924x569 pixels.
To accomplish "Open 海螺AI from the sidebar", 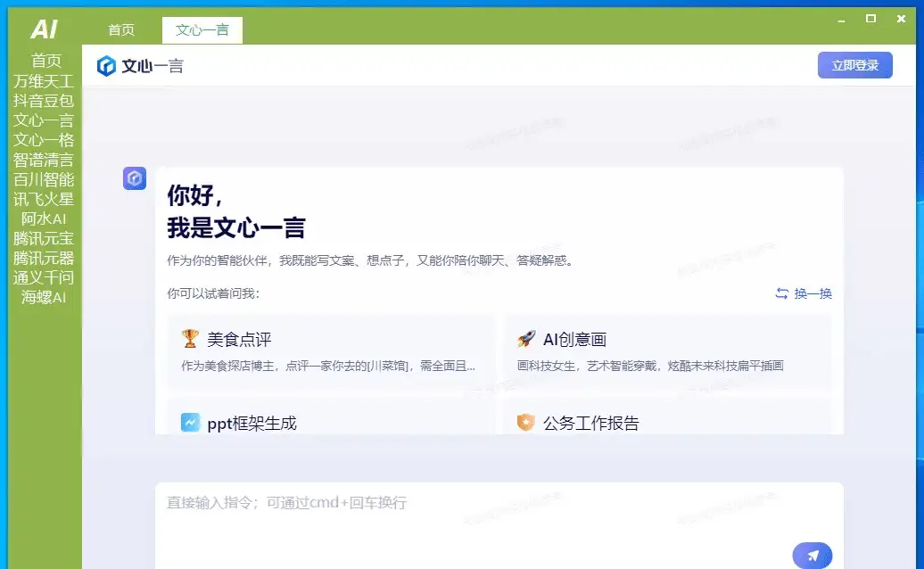I will point(44,297).
